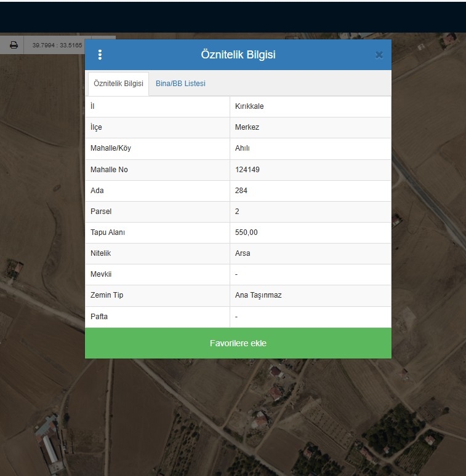Click the Ada value 284
466x476 pixels.
pyautogui.click(x=241, y=191)
